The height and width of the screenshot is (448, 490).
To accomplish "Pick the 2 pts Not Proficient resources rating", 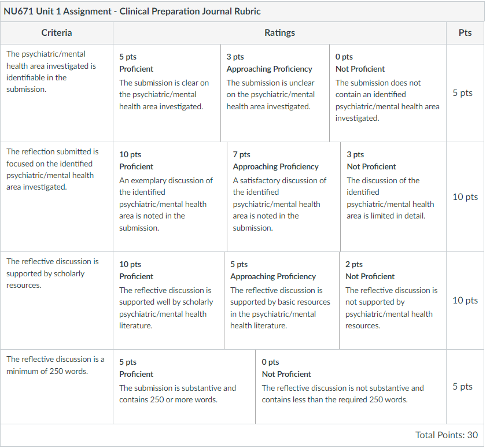I will 393,301.
